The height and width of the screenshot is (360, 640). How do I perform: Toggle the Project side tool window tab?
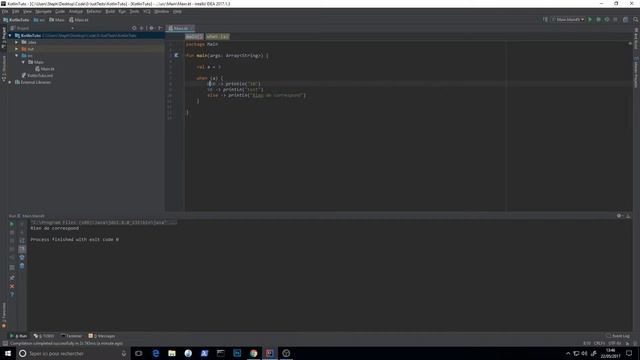click(x=4, y=38)
